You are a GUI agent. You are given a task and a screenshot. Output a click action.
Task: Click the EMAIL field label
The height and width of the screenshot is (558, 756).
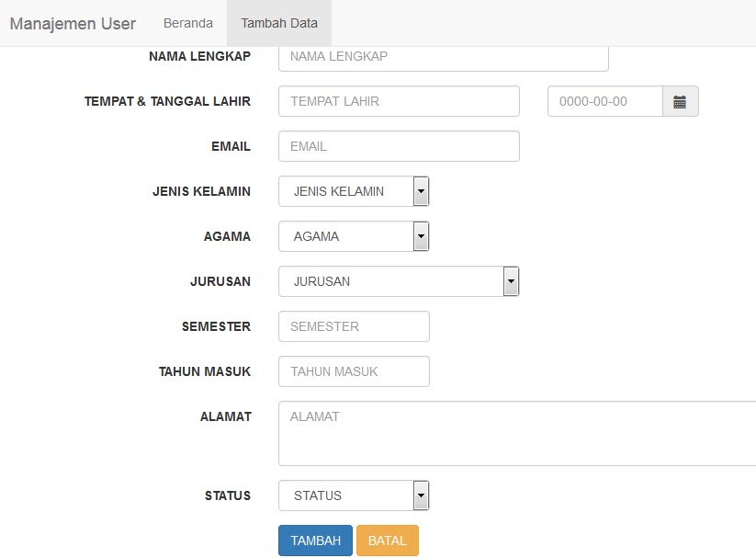click(x=231, y=146)
